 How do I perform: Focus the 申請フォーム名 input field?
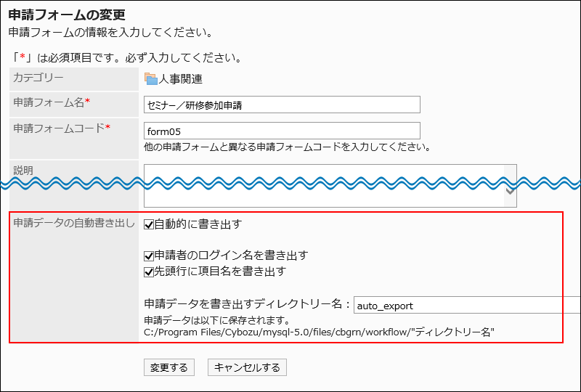pos(282,105)
